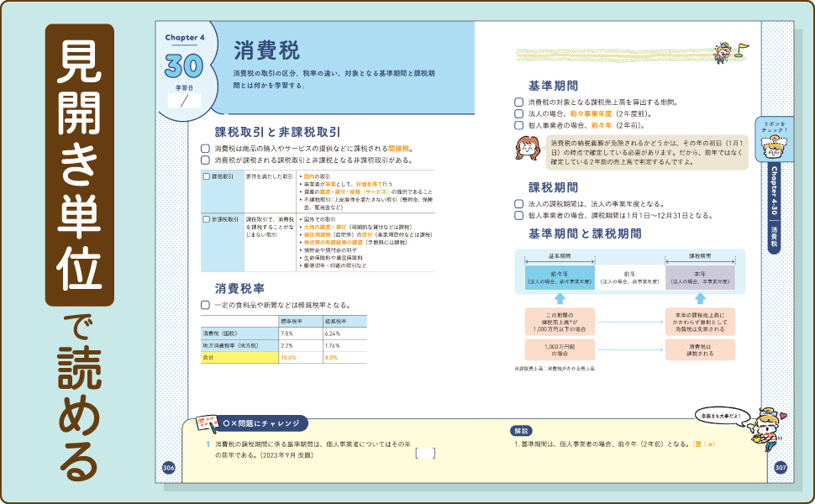This screenshot has height=504, width=815.
Task: Click the main title 消費税
Action: 266,51
